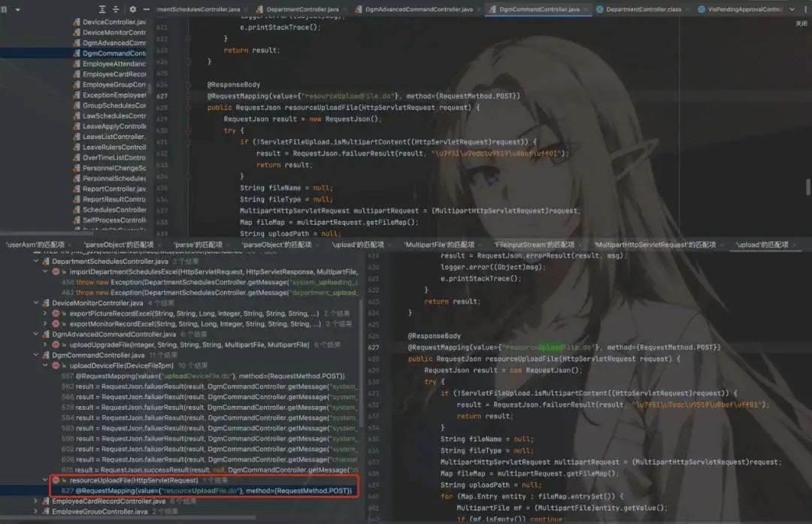812x524 pixels.
Task: Open the VisPendingApprovalController editor tab
Action: [x=740, y=9]
